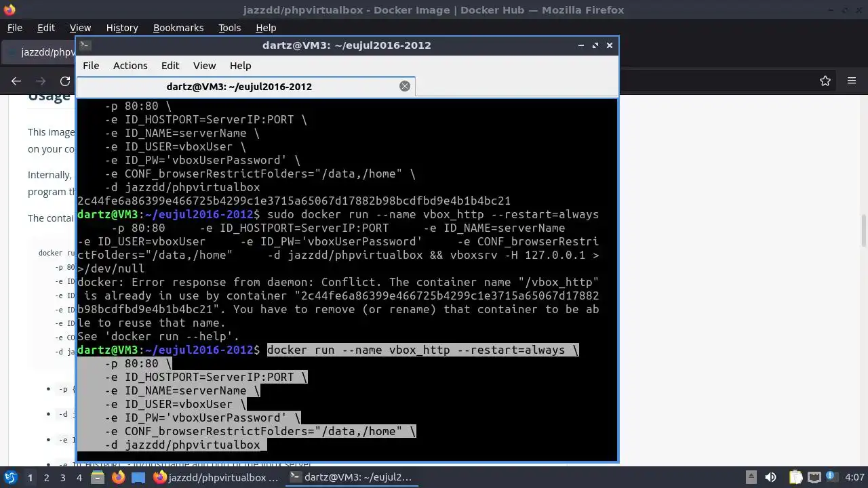Open the Actions menu in the terminal

coord(130,66)
